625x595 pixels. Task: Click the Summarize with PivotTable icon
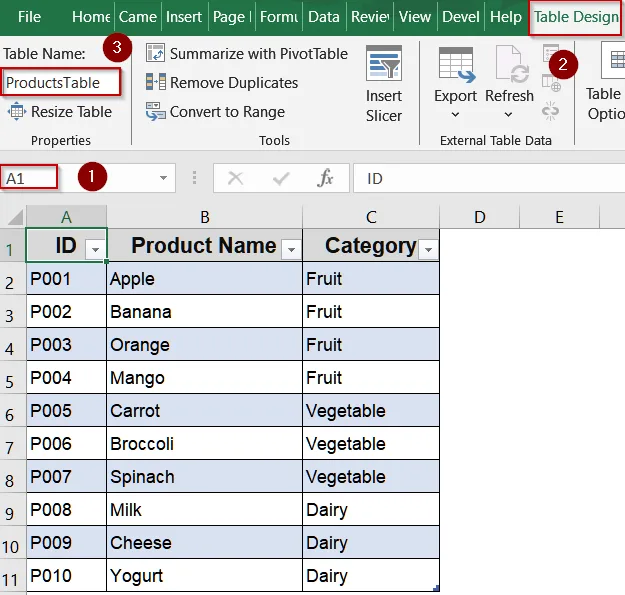[x=155, y=53]
